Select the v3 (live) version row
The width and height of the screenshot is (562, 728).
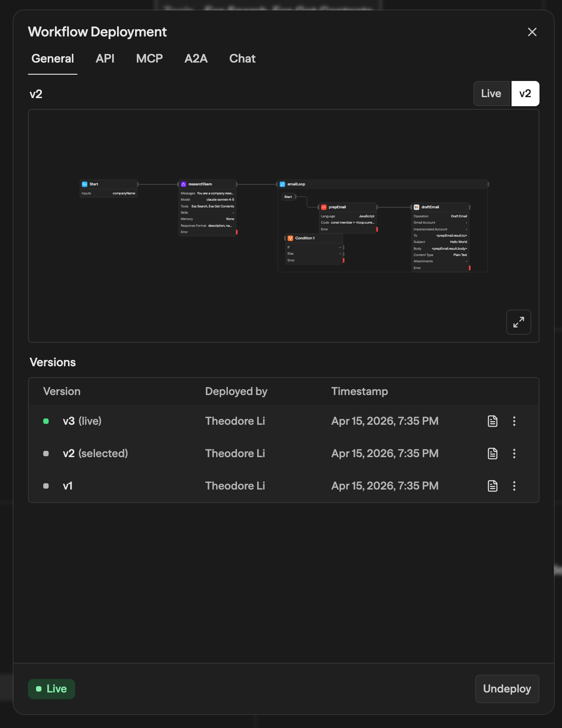(x=284, y=421)
